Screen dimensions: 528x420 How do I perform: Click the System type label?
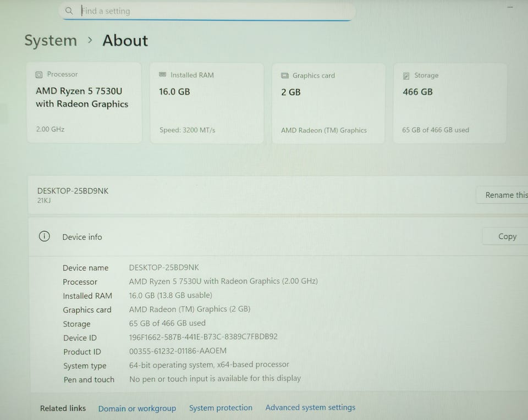(85, 366)
